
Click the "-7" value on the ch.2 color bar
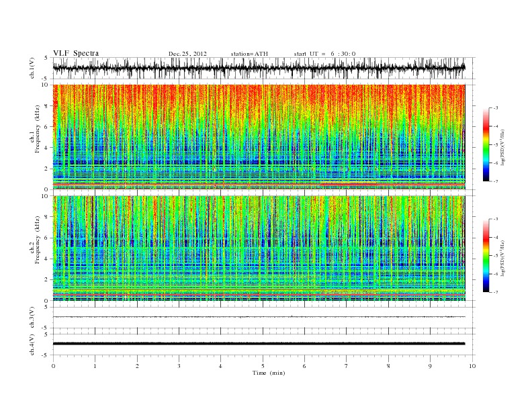pos(496,292)
